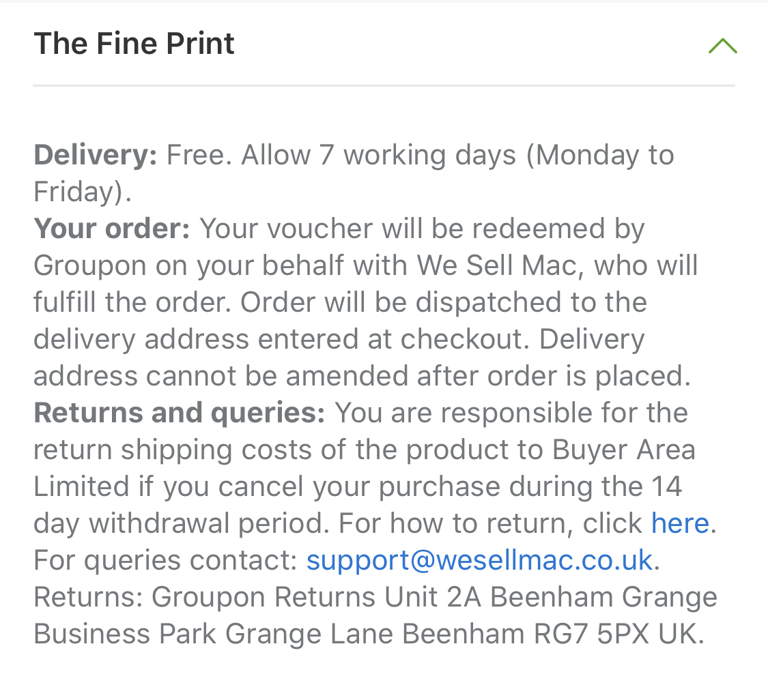
Task: Tap The Fine Print section heading
Action: coord(134,44)
